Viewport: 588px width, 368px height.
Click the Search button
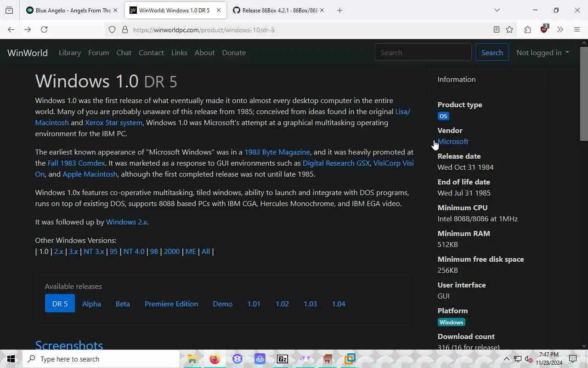492,52
